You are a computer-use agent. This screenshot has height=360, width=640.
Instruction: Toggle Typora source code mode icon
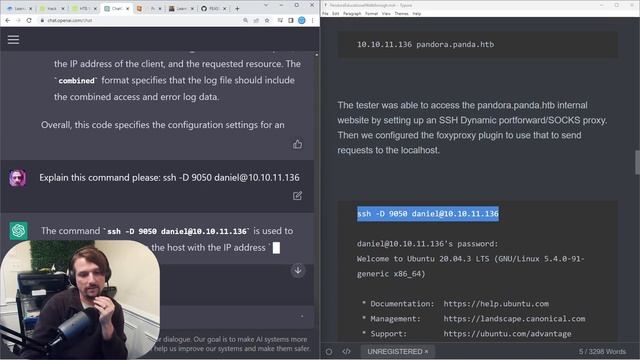click(346, 351)
